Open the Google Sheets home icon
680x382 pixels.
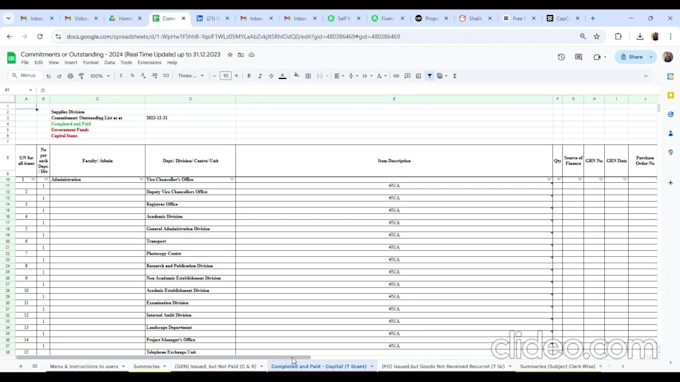point(11,57)
